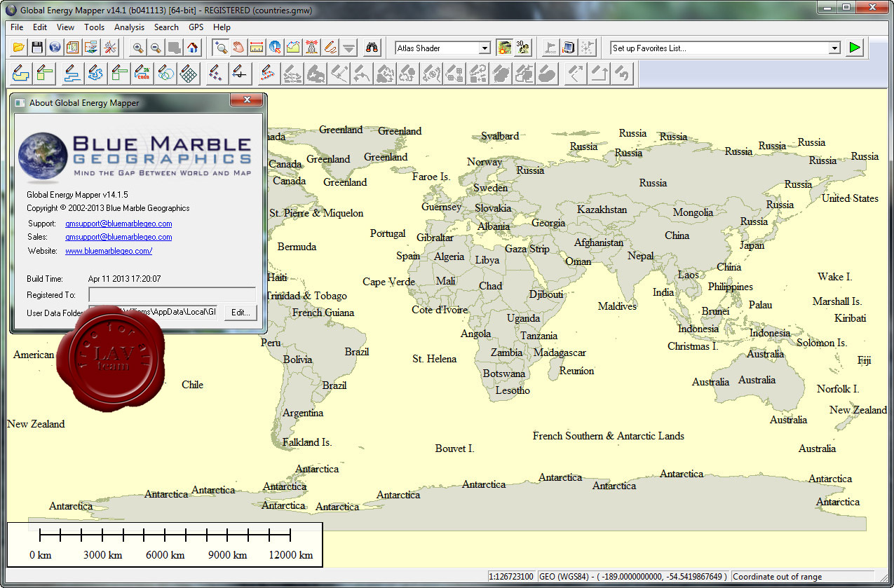Click the distance scale bar on the map

(165, 545)
